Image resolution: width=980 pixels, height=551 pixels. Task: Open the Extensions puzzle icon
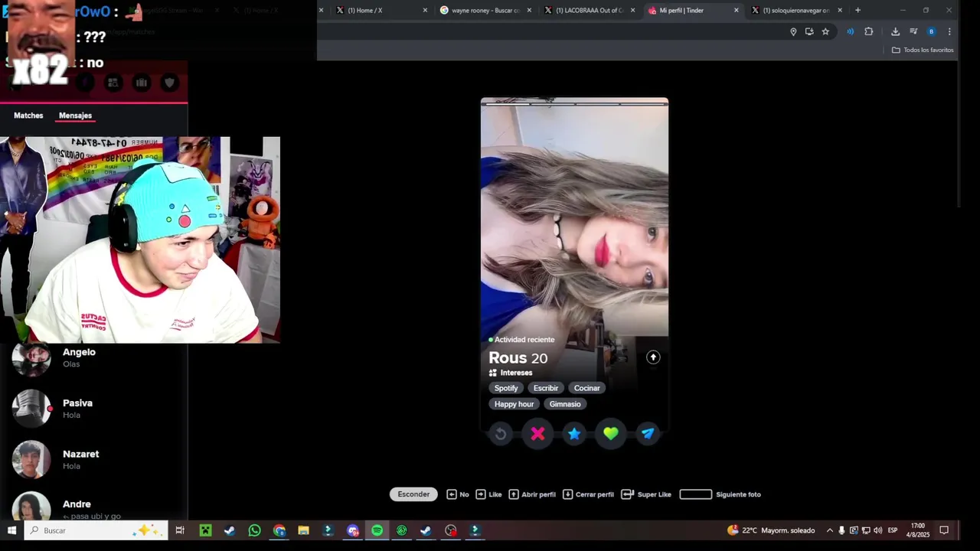point(868,31)
